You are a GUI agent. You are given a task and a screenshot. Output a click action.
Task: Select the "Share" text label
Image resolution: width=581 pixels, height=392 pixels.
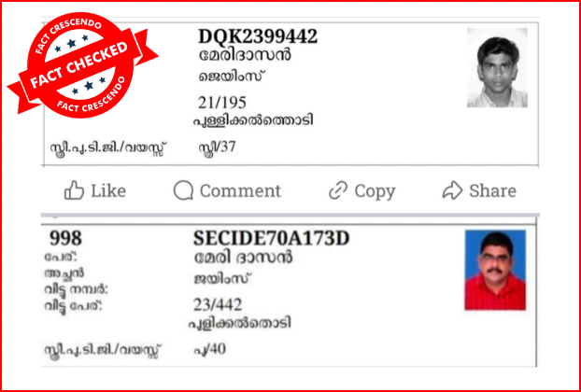pos(493,191)
